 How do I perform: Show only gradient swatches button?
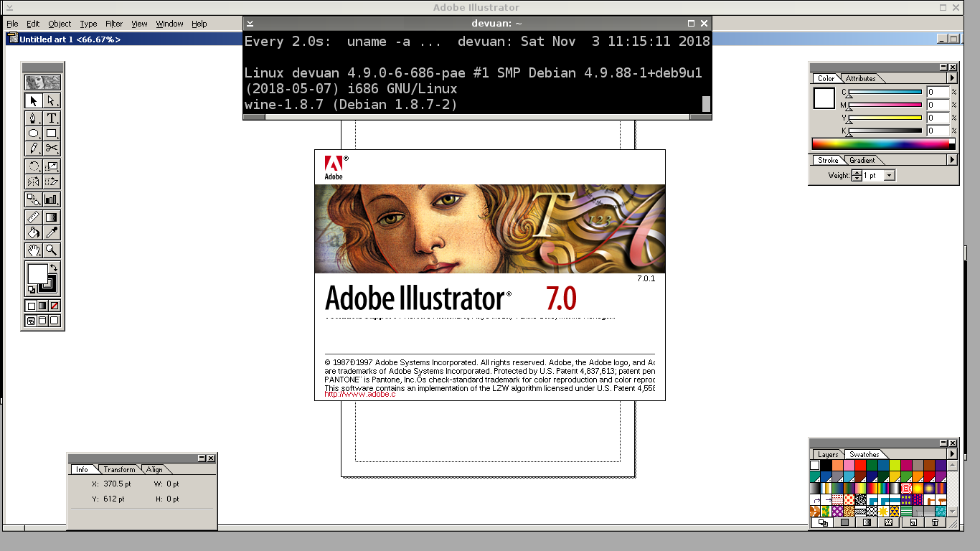tap(867, 522)
